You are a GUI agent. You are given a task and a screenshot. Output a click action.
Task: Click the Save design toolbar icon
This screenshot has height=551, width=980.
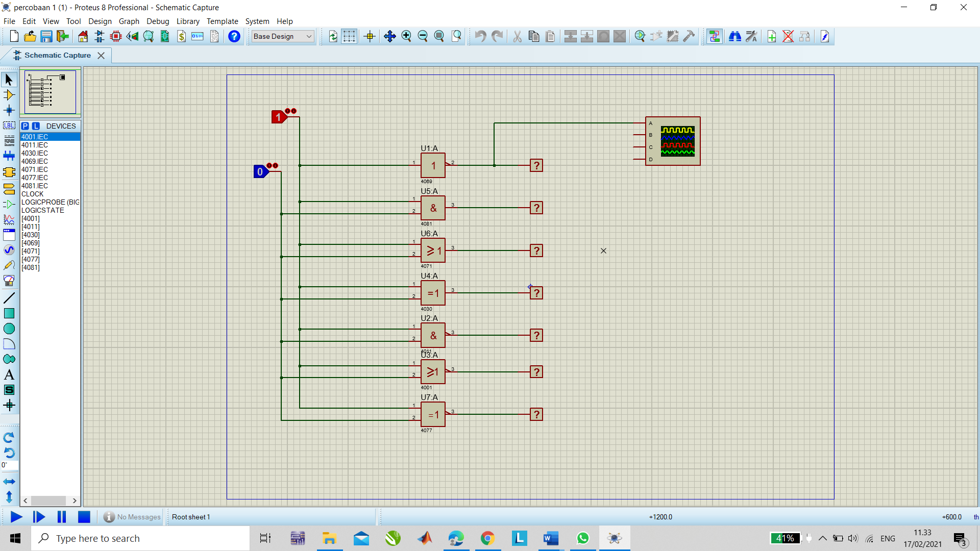(46, 36)
